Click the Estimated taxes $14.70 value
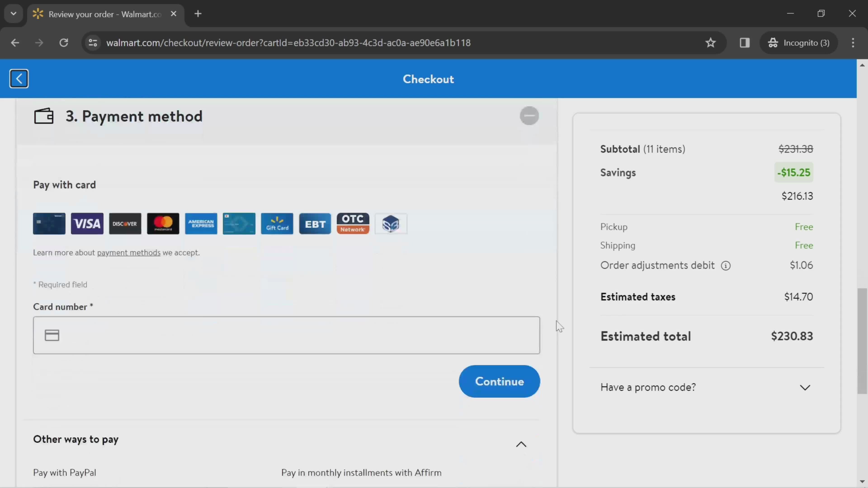Image resolution: width=868 pixels, height=488 pixels. [798, 297]
